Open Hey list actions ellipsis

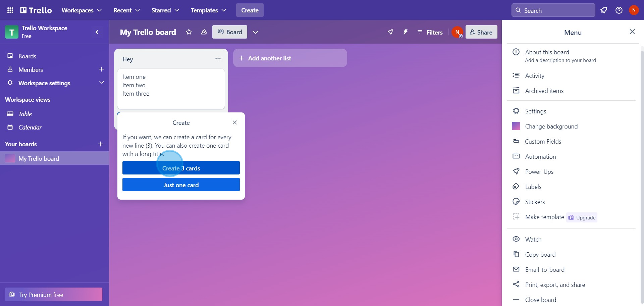pyautogui.click(x=218, y=59)
